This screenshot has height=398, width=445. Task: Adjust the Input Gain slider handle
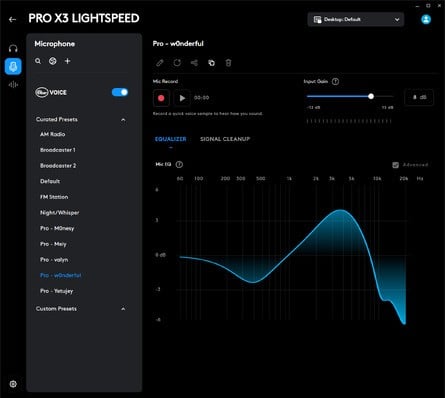tap(371, 96)
